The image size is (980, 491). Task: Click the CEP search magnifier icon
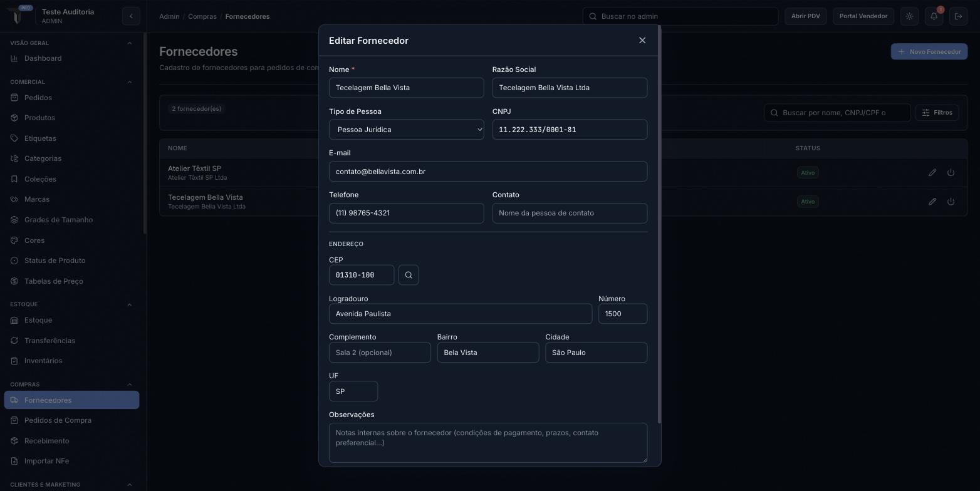(x=409, y=275)
